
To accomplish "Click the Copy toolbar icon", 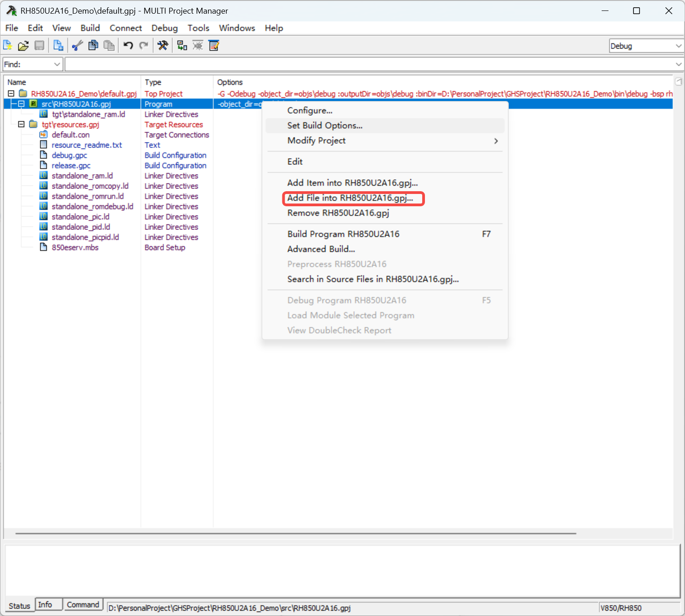I will 93,46.
